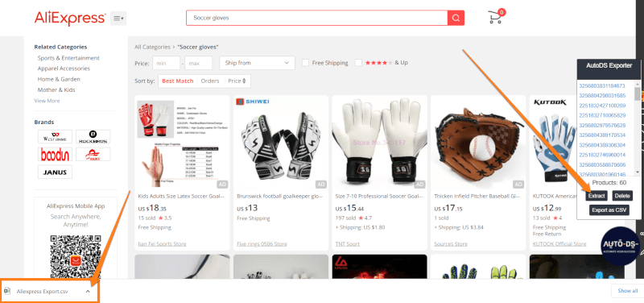Open options arrow for Aliexpress Export.csv download
The width and height of the screenshot is (644, 303).
[x=88, y=291]
